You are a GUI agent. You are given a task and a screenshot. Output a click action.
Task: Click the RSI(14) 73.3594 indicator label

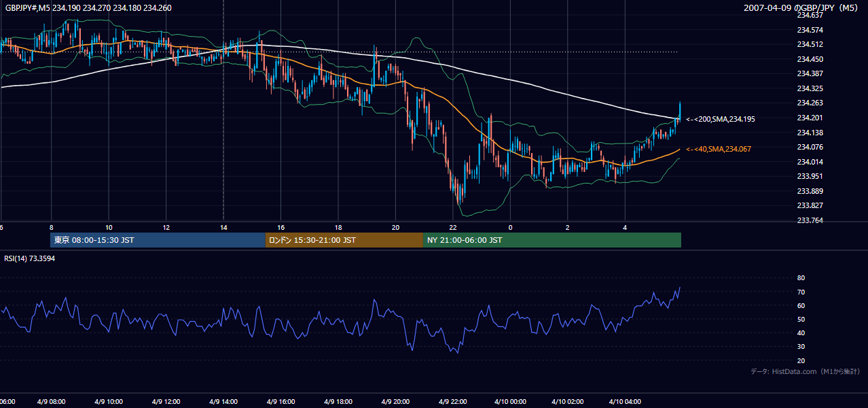click(x=30, y=258)
